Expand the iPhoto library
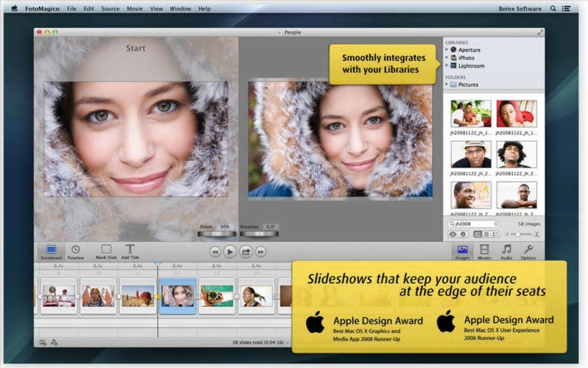The image size is (588, 368). 447,58
